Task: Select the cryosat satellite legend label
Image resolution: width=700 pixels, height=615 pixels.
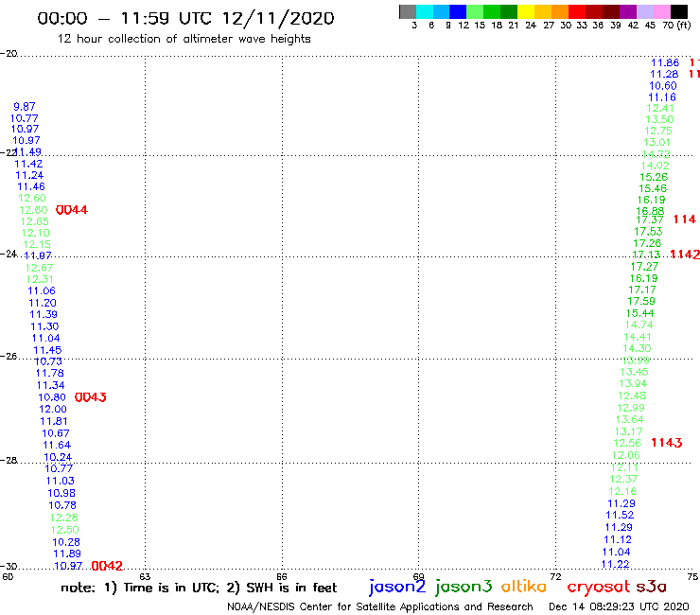Action: [599, 588]
